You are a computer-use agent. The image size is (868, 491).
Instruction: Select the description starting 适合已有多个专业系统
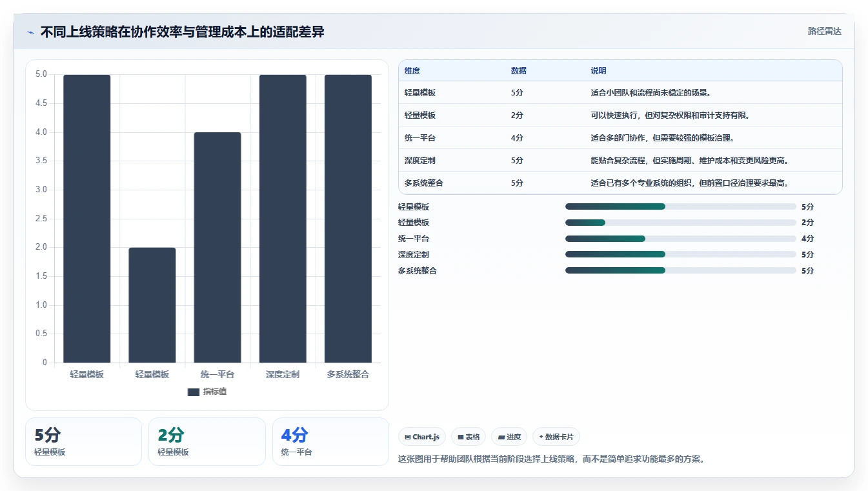coord(690,183)
